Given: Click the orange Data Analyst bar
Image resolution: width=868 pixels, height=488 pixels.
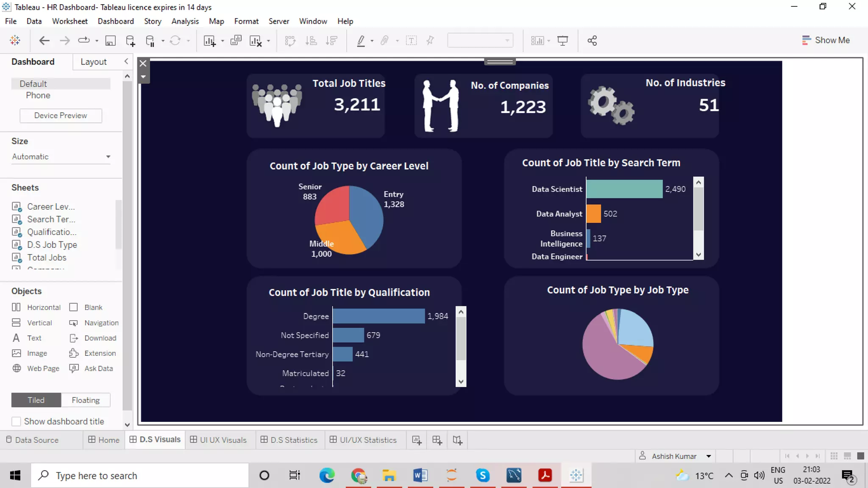Looking at the screenshot, I should coord(593,214).
